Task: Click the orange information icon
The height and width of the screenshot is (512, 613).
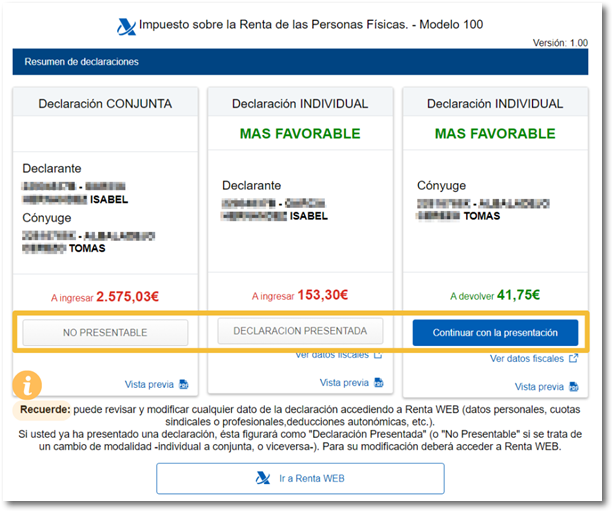Action: [26, 384]
